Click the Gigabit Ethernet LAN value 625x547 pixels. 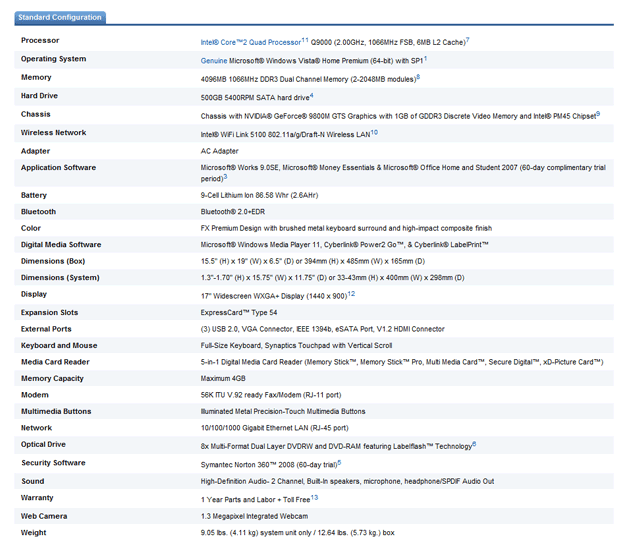[x=274, y=428]
